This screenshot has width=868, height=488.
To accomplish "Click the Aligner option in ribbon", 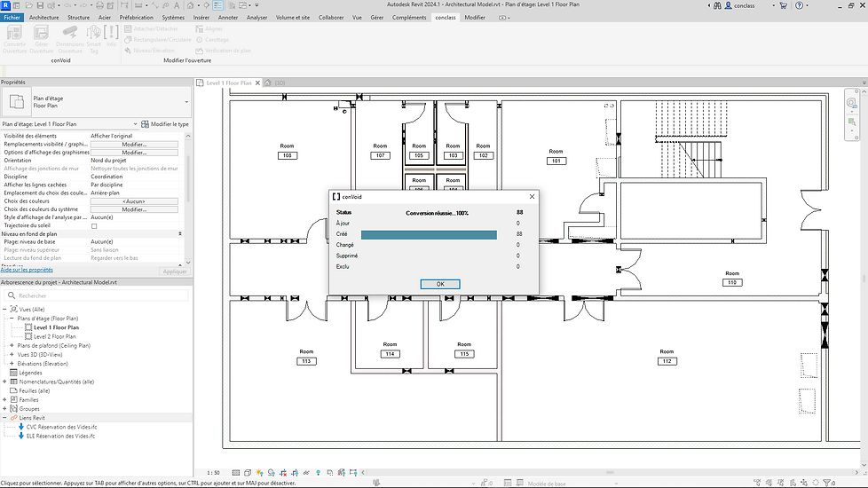I will point(209,28).
